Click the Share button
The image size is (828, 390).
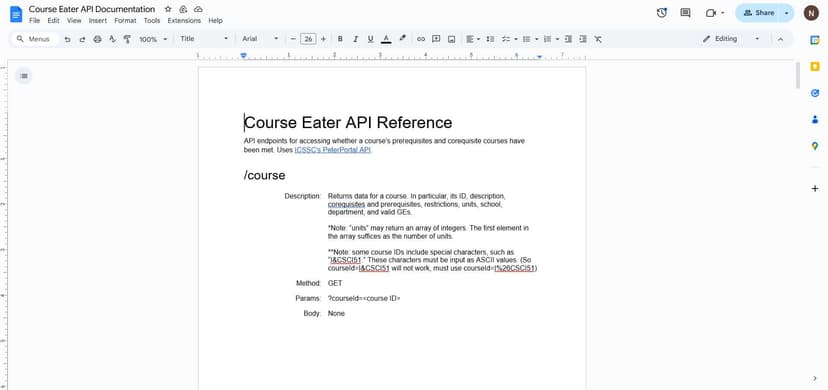coord(758,13)
